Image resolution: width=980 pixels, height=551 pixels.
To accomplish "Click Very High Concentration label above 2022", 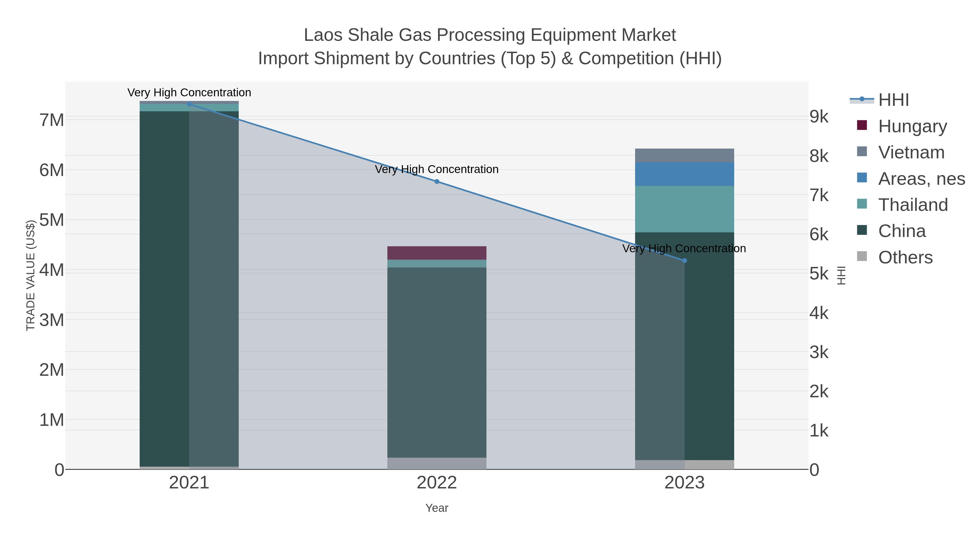I will [x=437, y=169].
